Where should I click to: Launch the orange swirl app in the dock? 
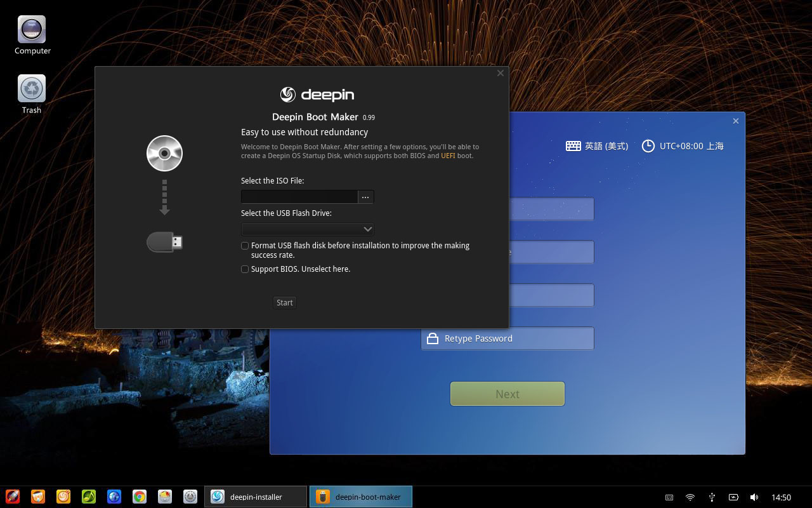pyautogui.click(x=63, y=497)
